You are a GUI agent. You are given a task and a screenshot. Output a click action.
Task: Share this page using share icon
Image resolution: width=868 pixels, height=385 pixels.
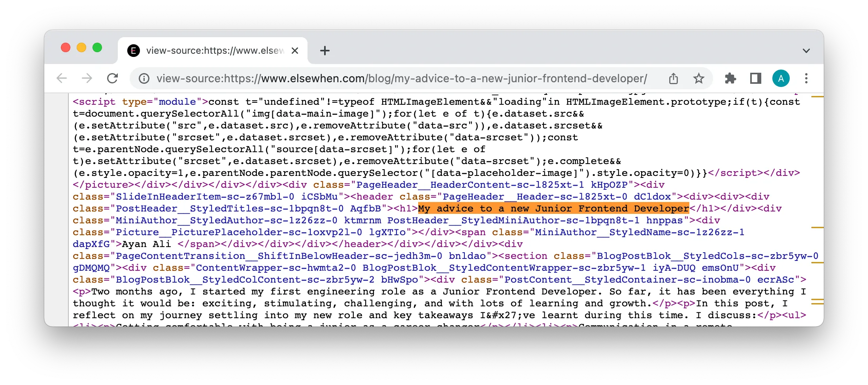(x=674, y=78)
